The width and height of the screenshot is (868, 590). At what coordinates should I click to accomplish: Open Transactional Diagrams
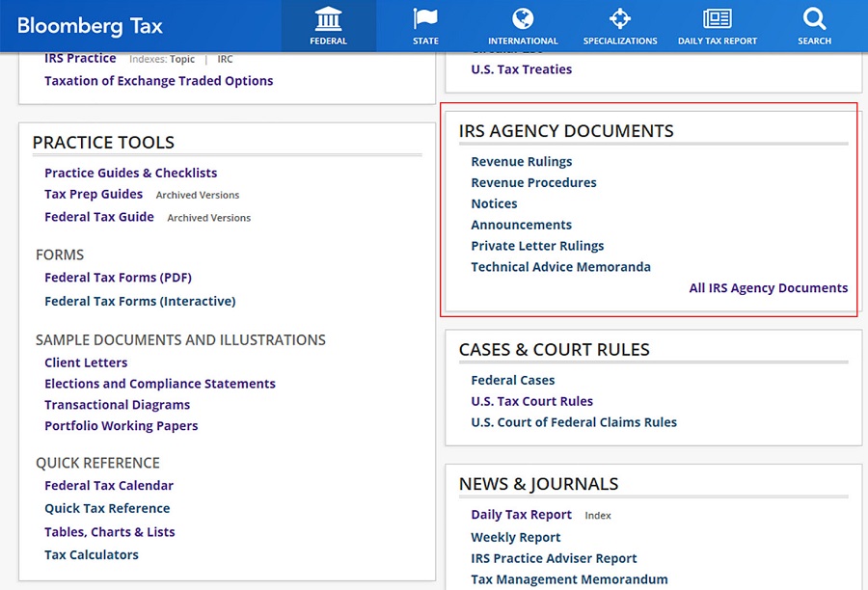point(117,405)
